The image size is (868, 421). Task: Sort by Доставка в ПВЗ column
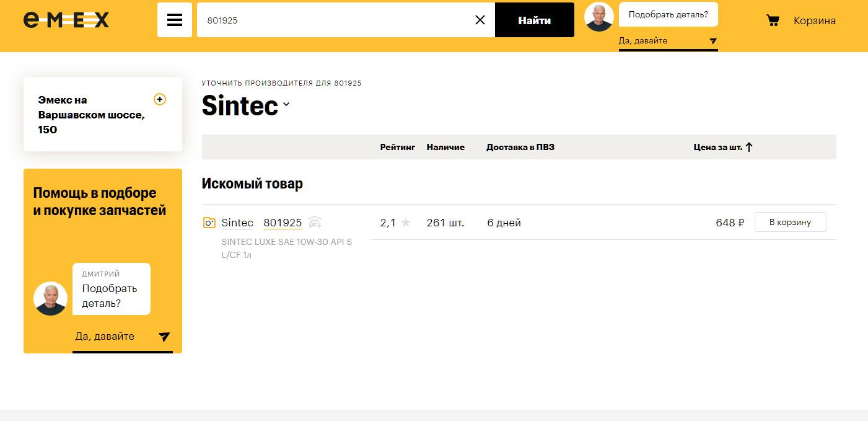[520, 147]
